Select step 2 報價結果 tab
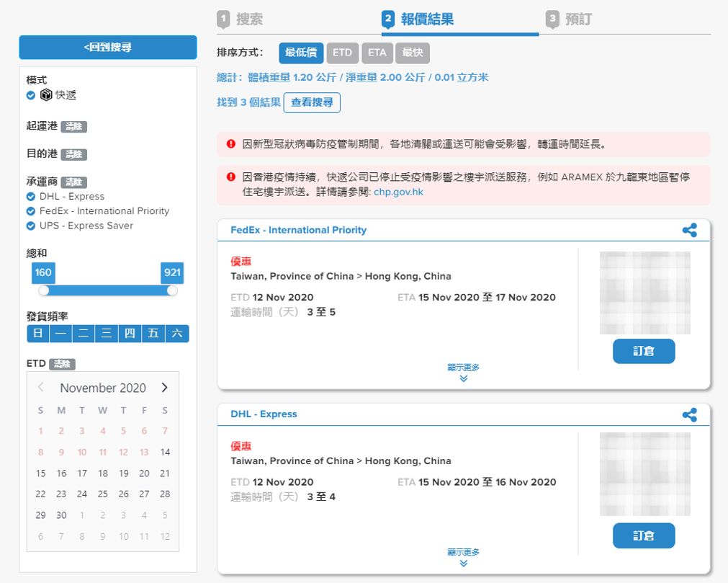Image resolution: width=728 pixels, height=583 pixels. pos(418,19)
